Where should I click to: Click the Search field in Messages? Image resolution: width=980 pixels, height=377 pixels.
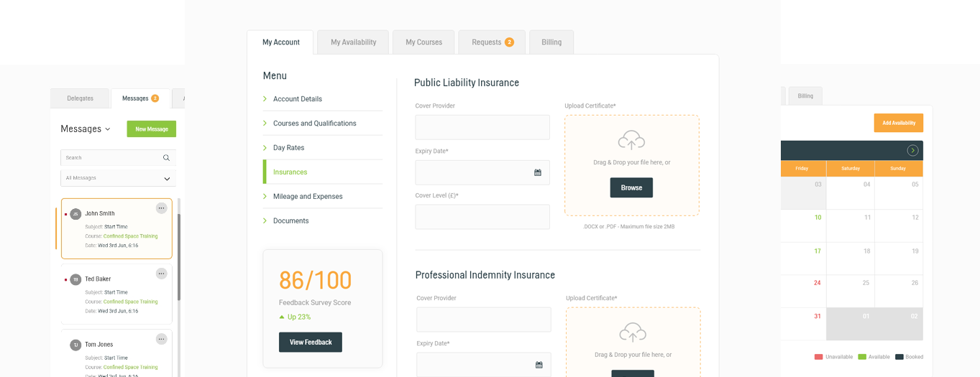(x=118, y=158)
